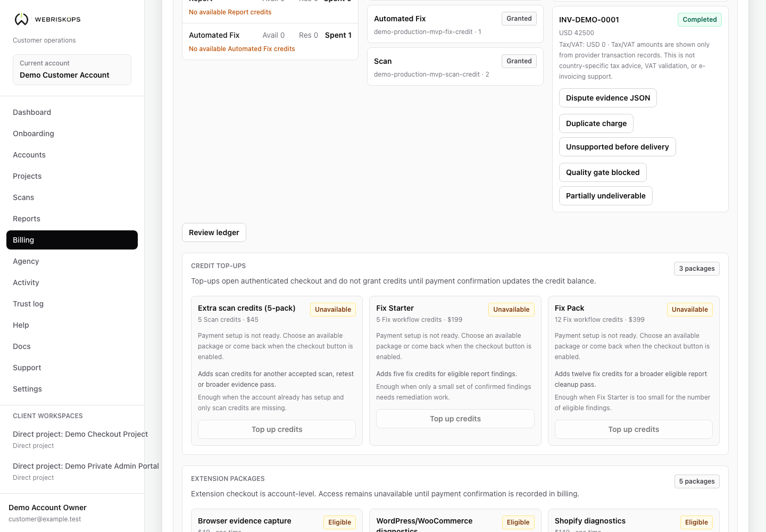Click Spent 1 in Automated Fix row
The height and width of the screenshot is (532, 766).
338,35
